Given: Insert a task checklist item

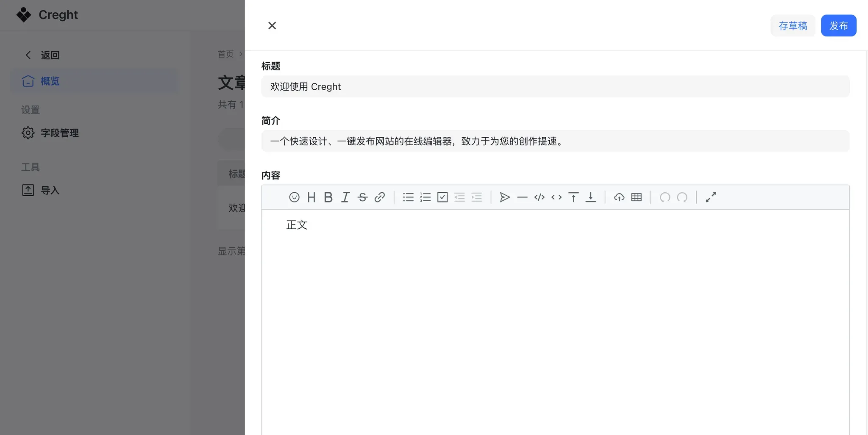Looking at the screenshot, I should pyautogui.click(x=442, y=197).
